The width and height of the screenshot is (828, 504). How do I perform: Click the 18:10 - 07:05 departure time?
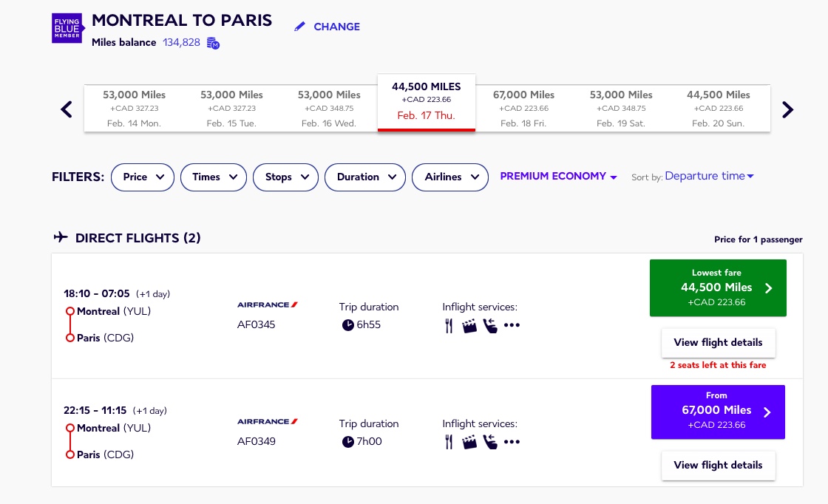point(97,293)
